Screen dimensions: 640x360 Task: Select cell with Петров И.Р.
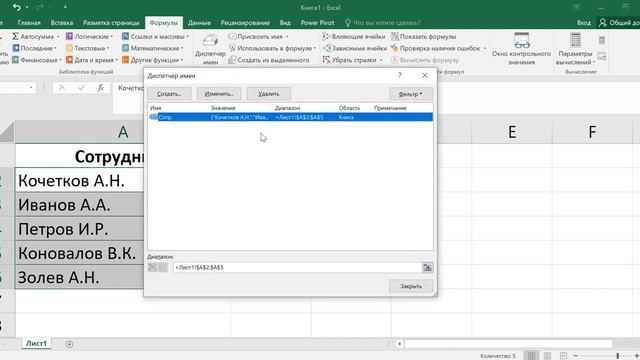(x=80, y=229)
